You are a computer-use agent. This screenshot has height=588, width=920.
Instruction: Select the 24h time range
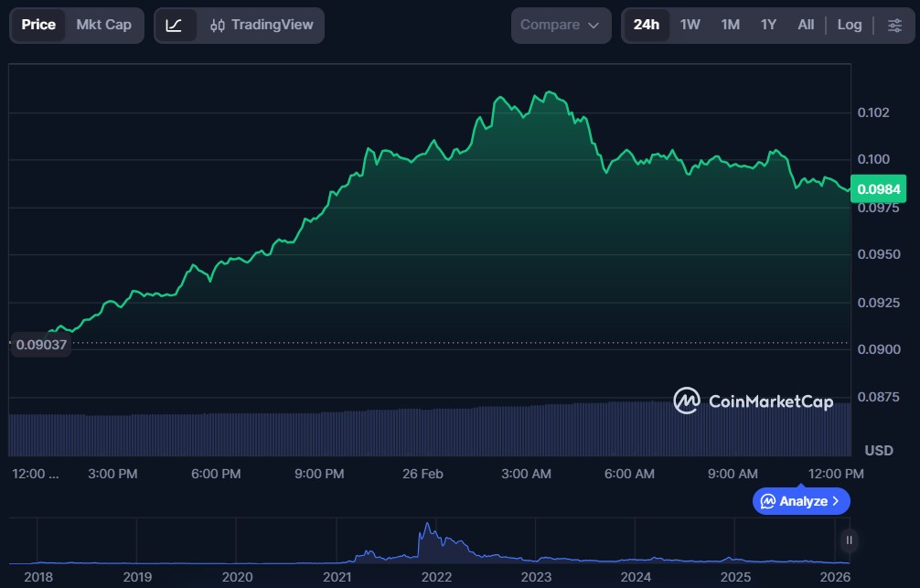pyautogui.click(x=646, y=25)
